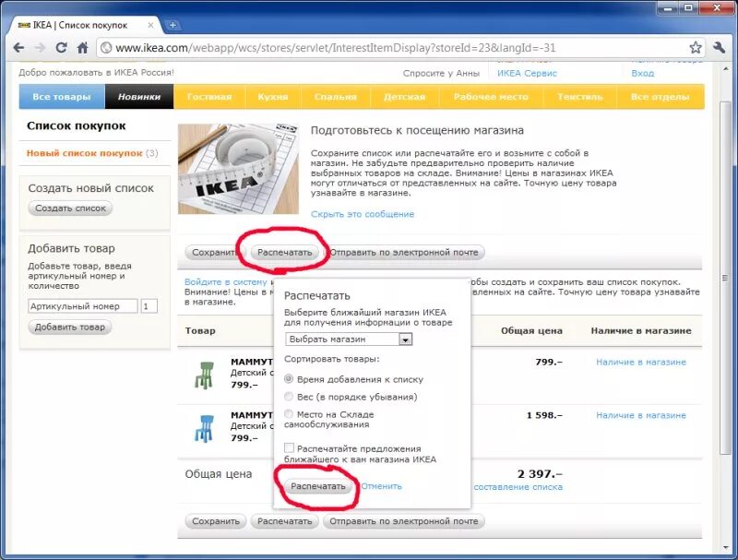Open the Кухня department tab

(x=273, y=97)
